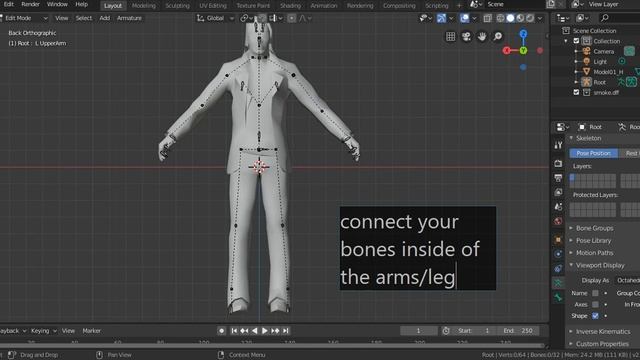640x360 pixels.
Task: Toggle viewport overlays icon
Action: (x=464, y=18)
